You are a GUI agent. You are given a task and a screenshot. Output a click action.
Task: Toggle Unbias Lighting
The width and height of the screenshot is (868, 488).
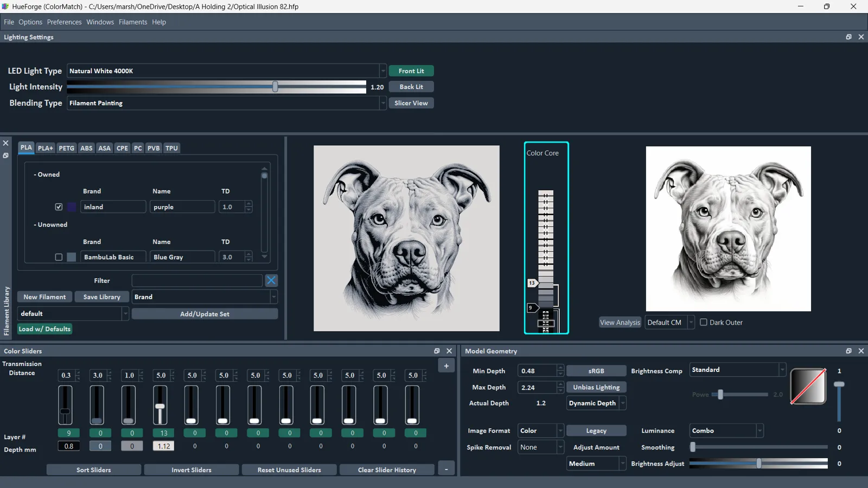[596, 387]
